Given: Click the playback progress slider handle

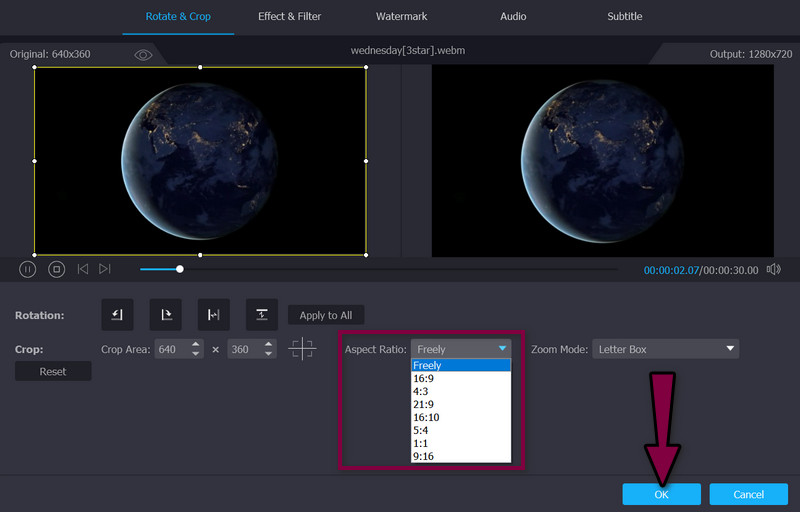Looking at the screenshot, I should 180,269.
